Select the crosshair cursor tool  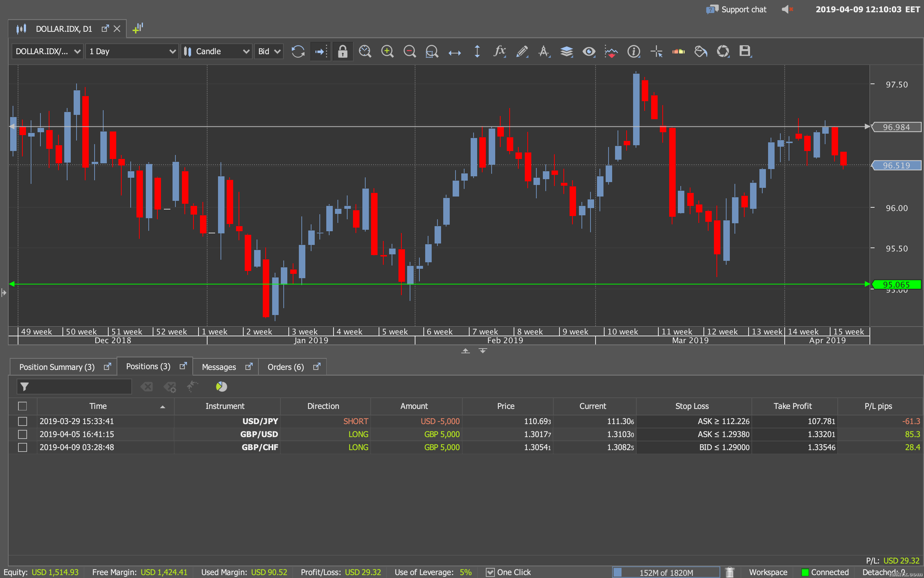click(656, 51)
